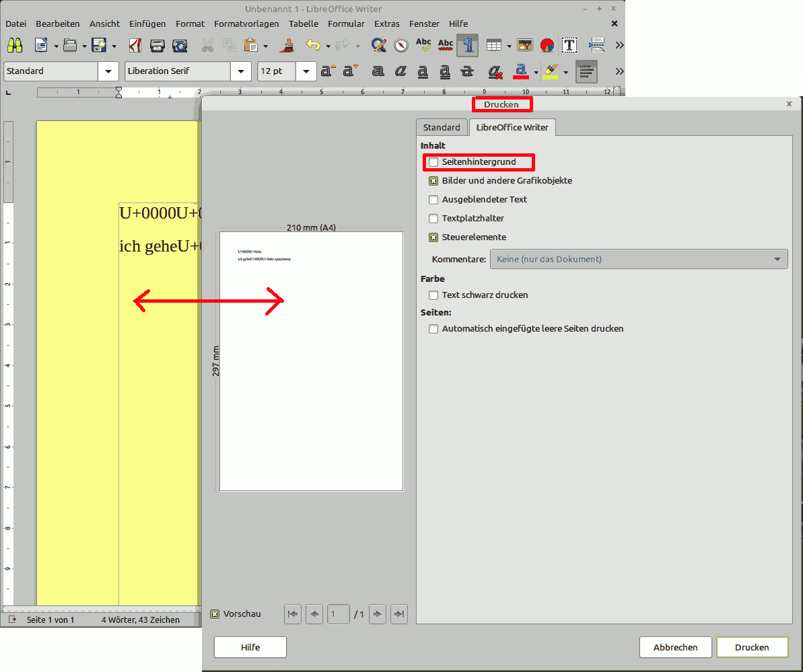This screenshot has height=672, width=803.
Task: Click the Open folder icon
Action: tap(70, 46)
